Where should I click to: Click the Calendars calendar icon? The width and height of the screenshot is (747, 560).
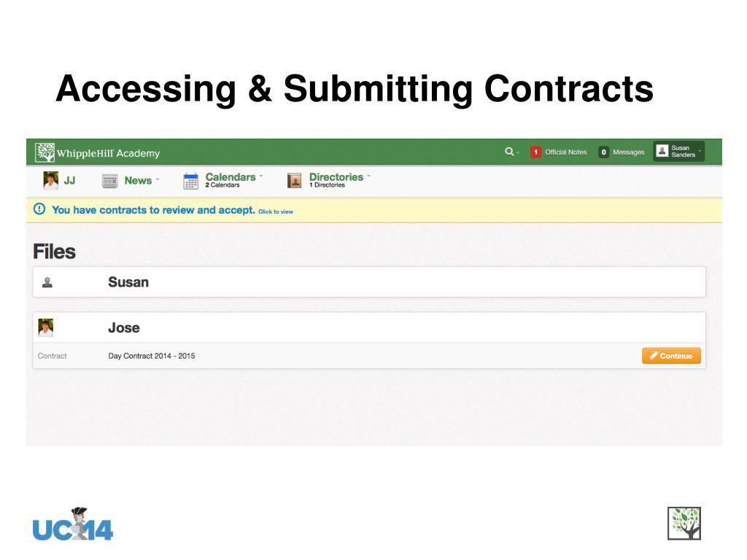(x=191, y=181)
